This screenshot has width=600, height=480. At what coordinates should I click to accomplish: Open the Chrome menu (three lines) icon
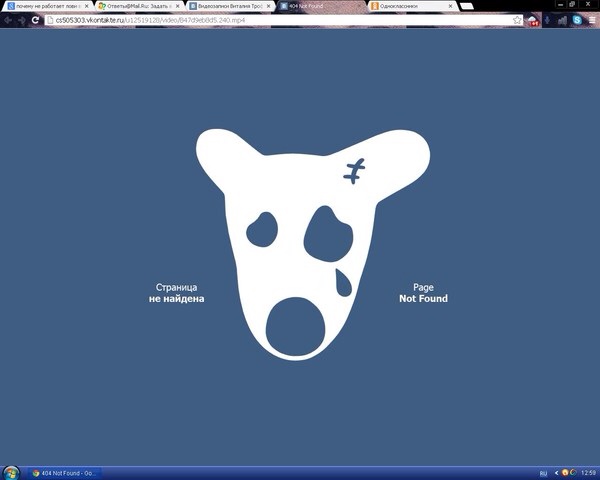[592, 20]
